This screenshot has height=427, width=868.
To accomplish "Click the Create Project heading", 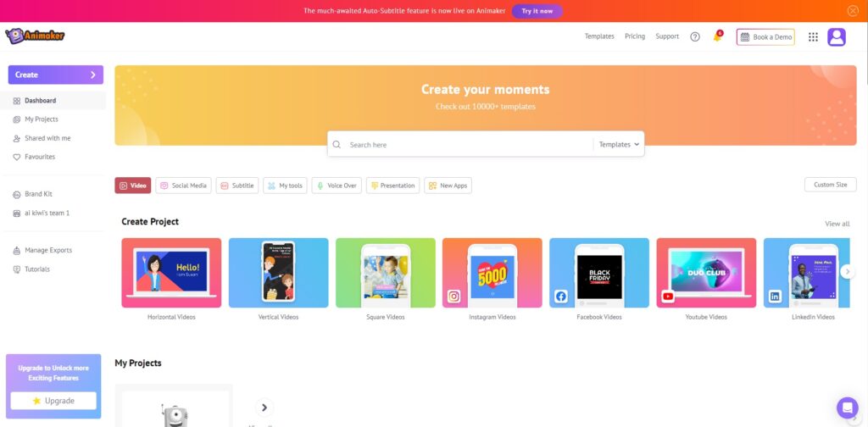I will point(150,222).
